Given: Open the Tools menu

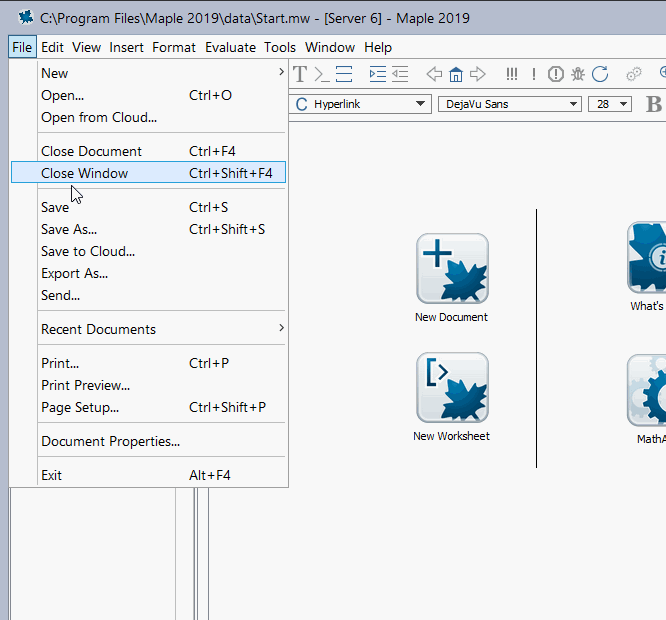Looking at the screenshot, I should point(279,47).
